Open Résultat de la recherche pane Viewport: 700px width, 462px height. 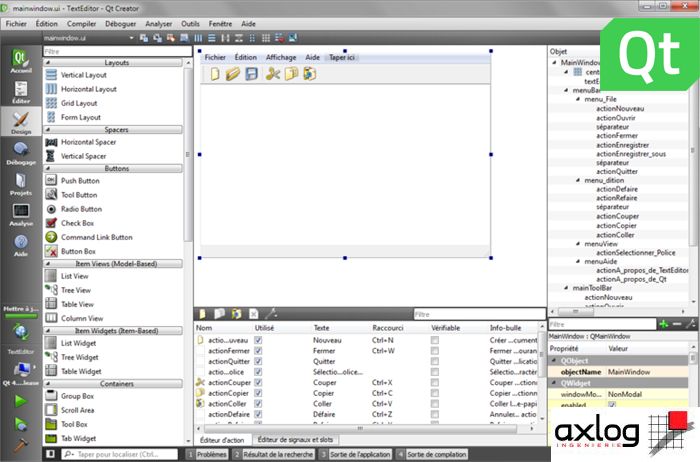273,454
